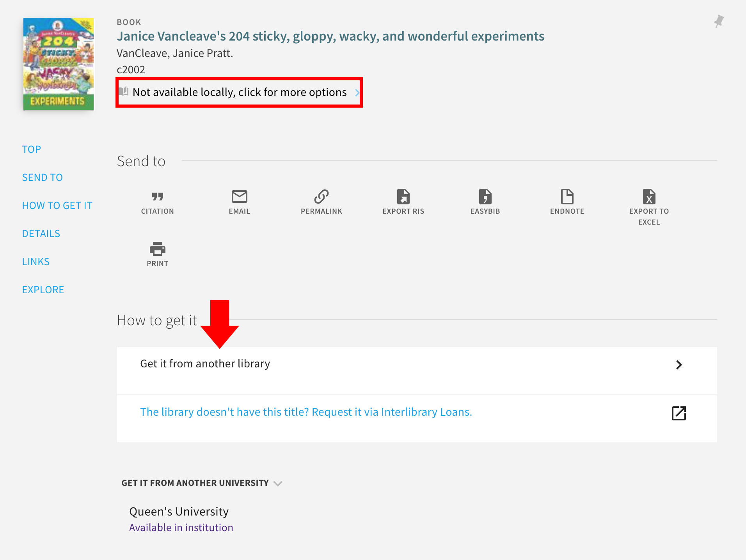Open the Citation option under Send to
The image size is (746, 560).
(x=157, y=201)
